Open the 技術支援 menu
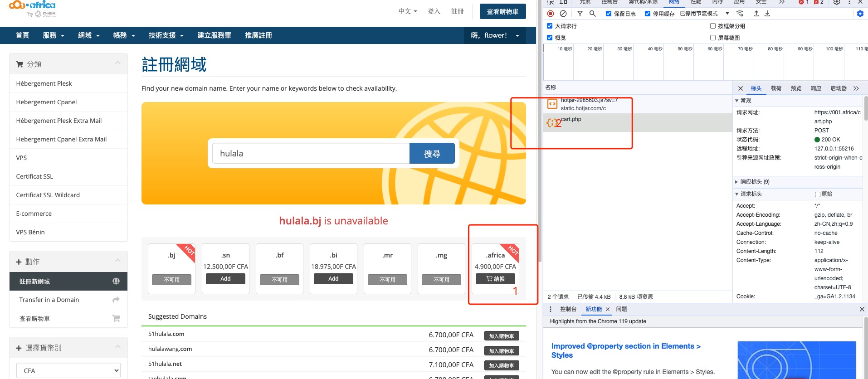Screen dimensions: 868x379 [166, 35]
